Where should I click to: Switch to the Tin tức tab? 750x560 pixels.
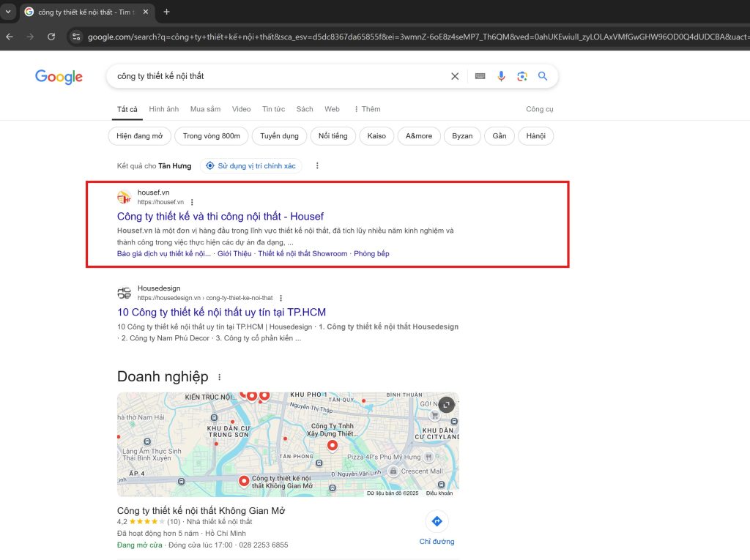(x=274, y=109)
